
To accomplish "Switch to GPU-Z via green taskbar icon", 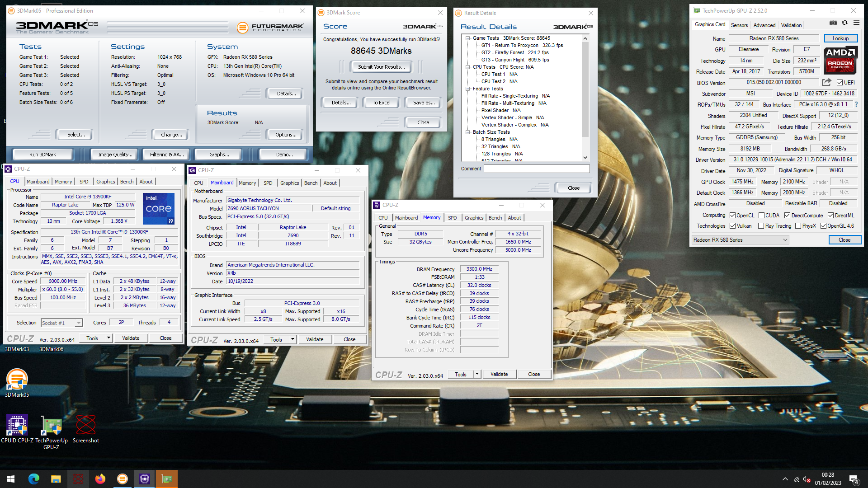I will point(167,479).
